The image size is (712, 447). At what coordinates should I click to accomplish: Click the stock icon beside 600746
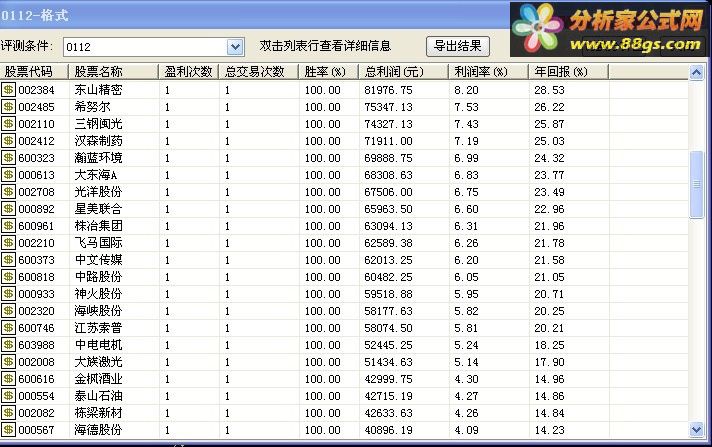tap(8, 328)
